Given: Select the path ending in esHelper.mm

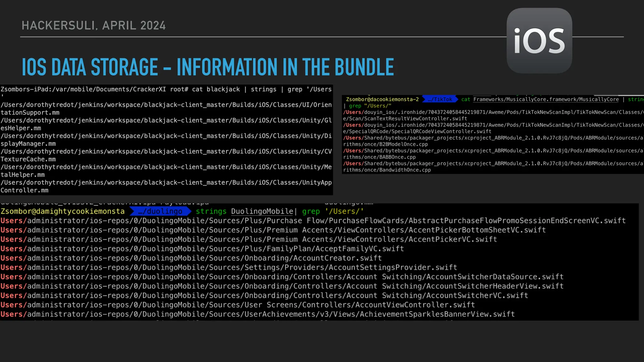Looking at the screenshot, I should (x=166, y=124).
